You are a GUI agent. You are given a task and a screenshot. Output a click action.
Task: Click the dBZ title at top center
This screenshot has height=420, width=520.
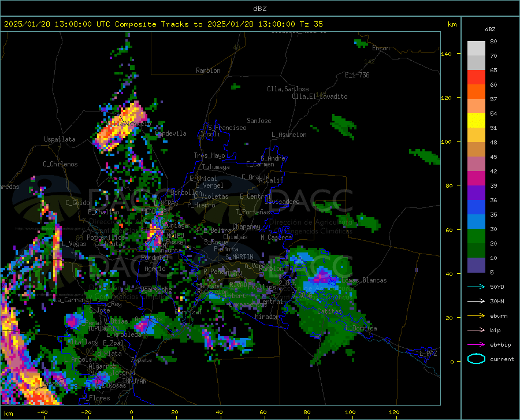259,9
